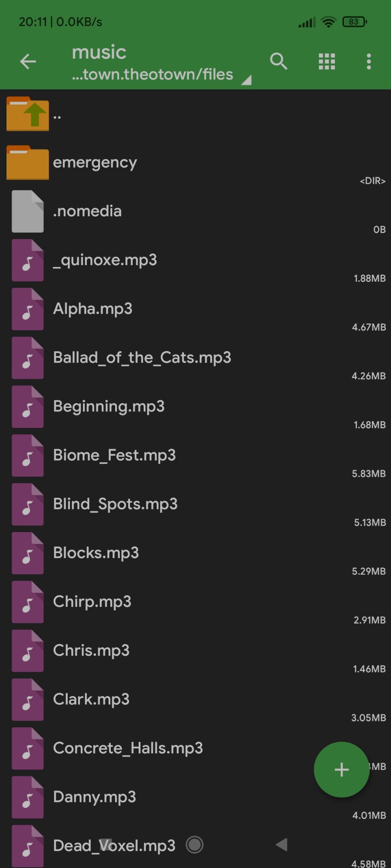
Task: Tap the _quinoxe.mp3 music icon
Action: coord(27,260)
